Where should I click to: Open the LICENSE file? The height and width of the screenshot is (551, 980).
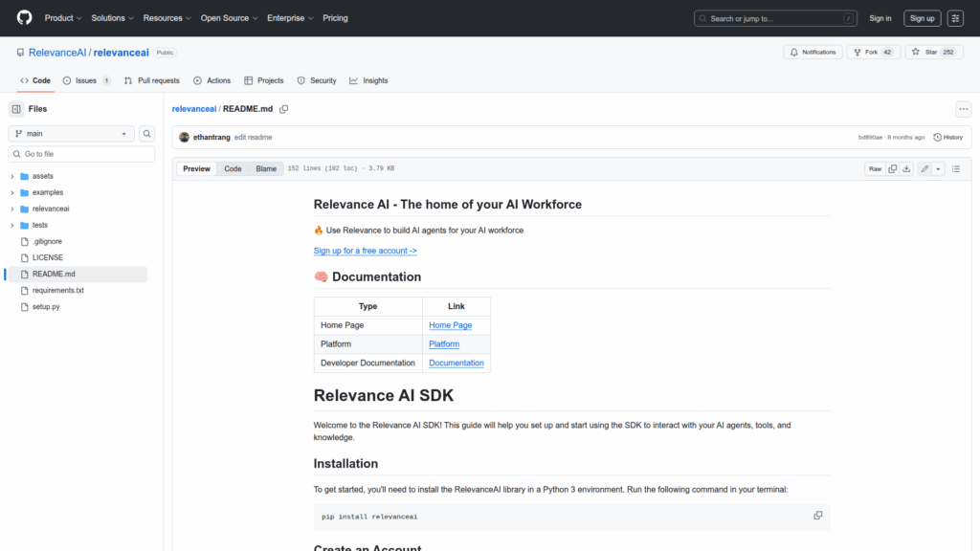coord(48,257)
